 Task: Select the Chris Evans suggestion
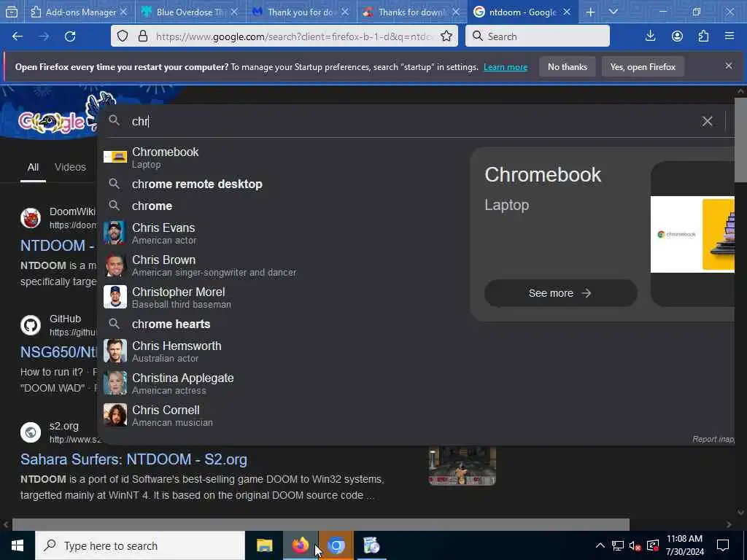click(282, 233)
